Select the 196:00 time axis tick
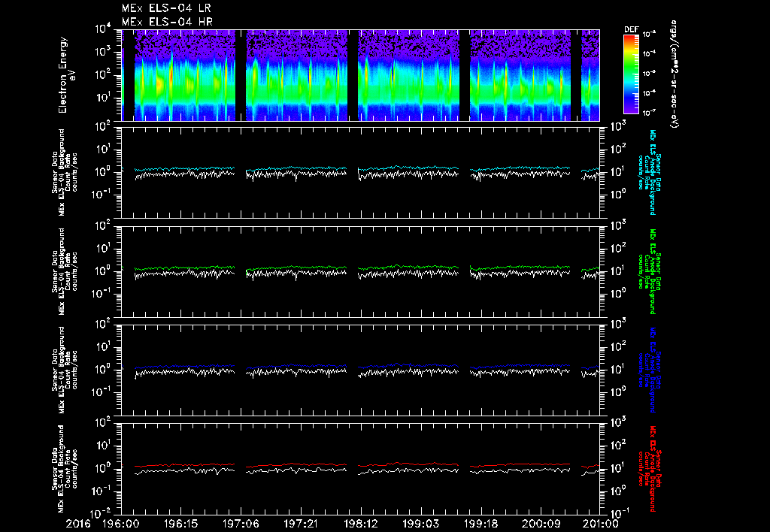Image resolution: width=770 pixels, height=532 pixels. coord(120,523)
